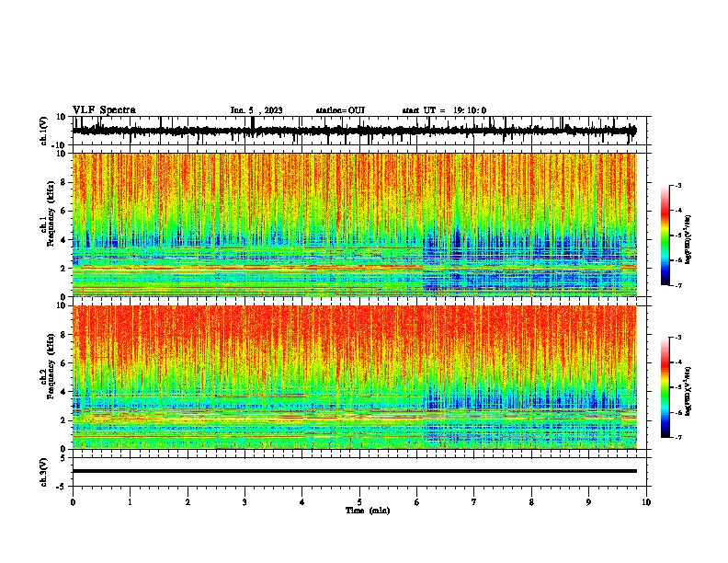Click time axis tick label "1"
The image size is (728, 563).
[x=130, y=502]
